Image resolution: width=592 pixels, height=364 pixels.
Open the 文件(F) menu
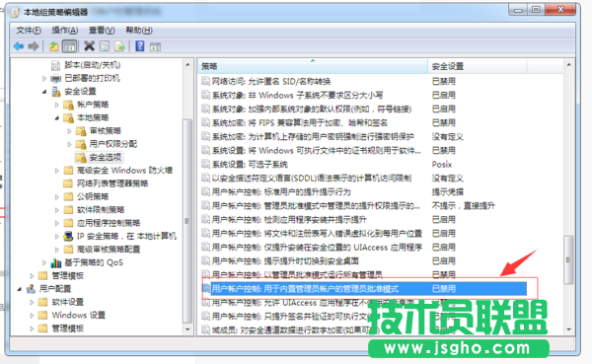[29, 31]
